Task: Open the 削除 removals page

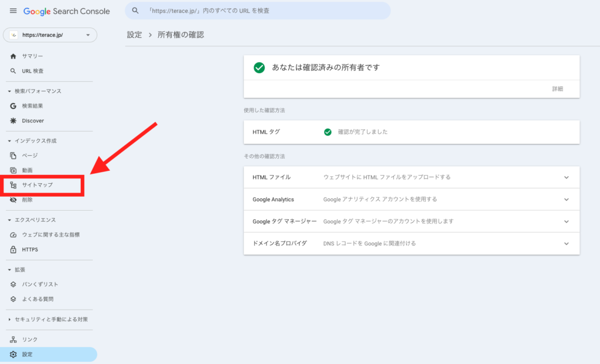Action: [x=27, y=200]
